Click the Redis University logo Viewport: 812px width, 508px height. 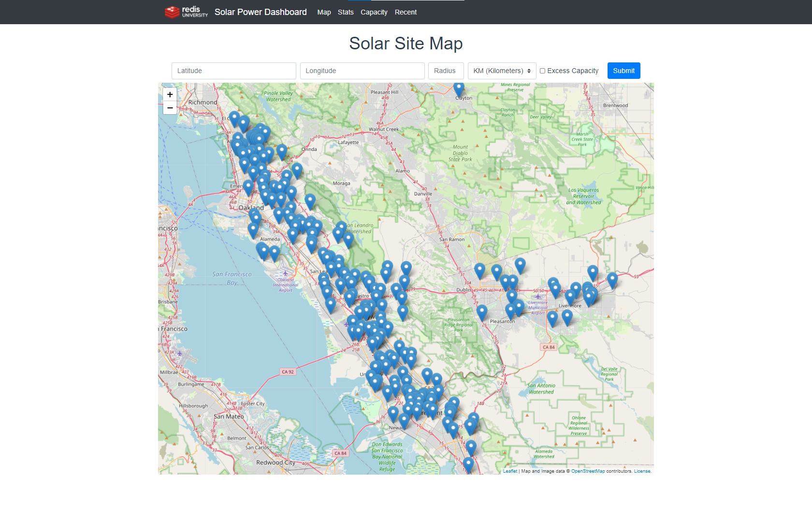tap(186, 12)
